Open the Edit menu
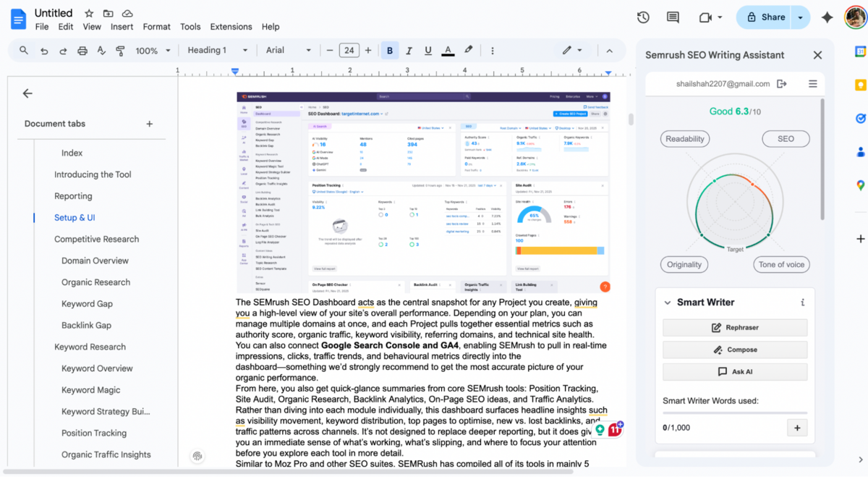868x477 pixels. pyautogui.click(x=66, y=27)
